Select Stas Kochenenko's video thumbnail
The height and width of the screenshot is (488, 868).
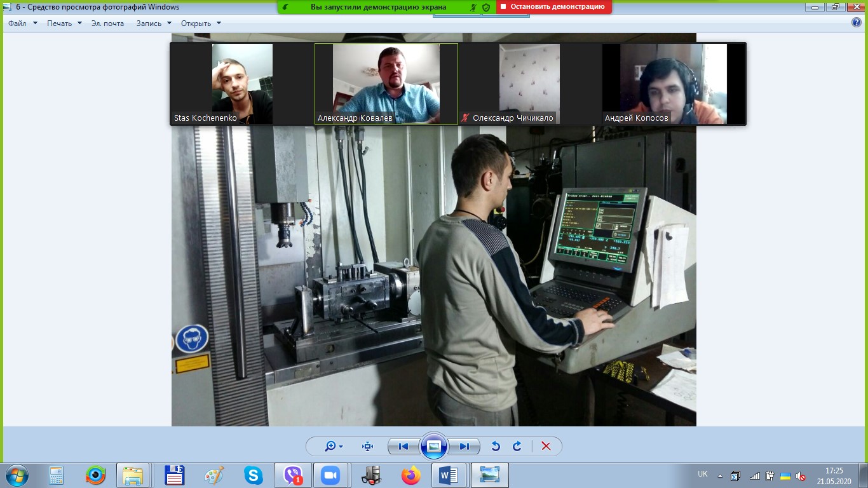point(242,84)
